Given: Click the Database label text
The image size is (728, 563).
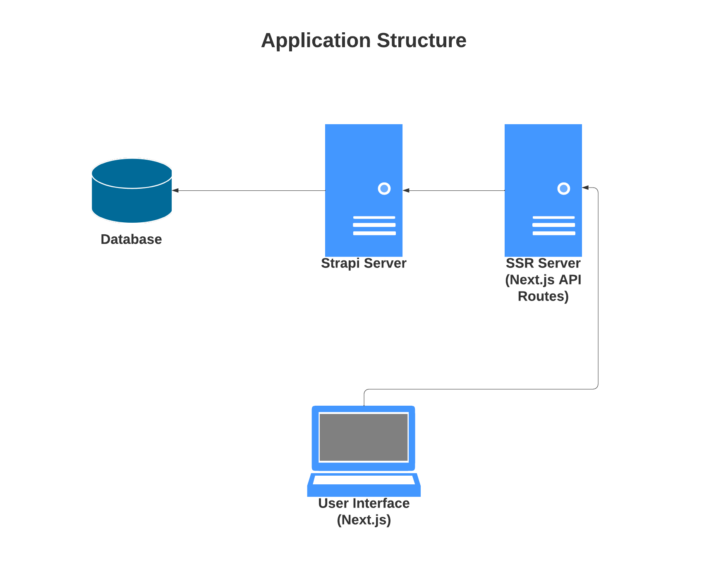Looking at the screenshot, I should pyautogui.click(x=131, y=239).
